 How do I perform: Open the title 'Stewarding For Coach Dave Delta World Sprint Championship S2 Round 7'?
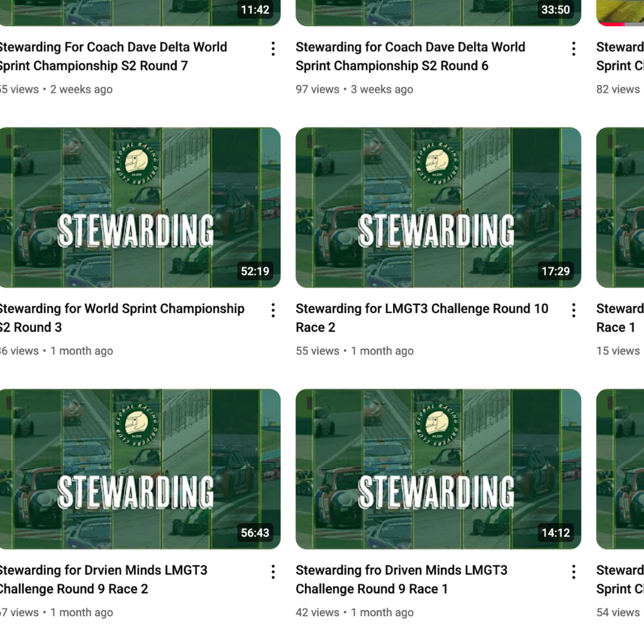(x=113, y=57)
